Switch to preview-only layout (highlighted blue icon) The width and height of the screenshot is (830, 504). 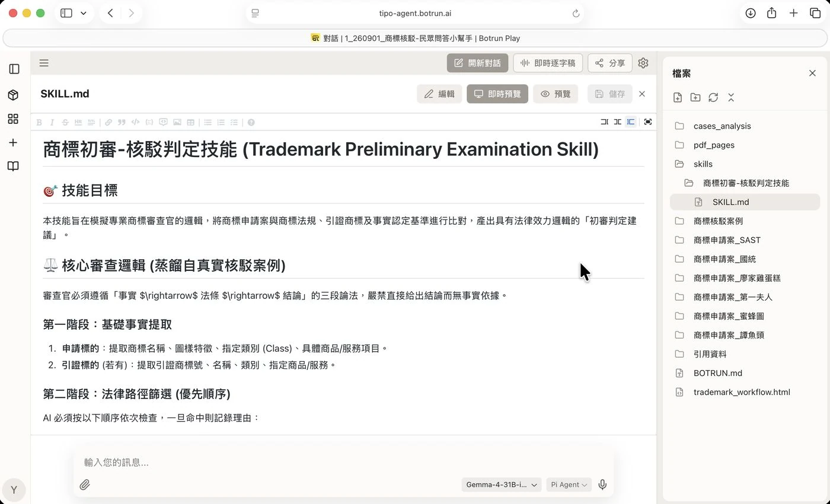pos(631,122)
